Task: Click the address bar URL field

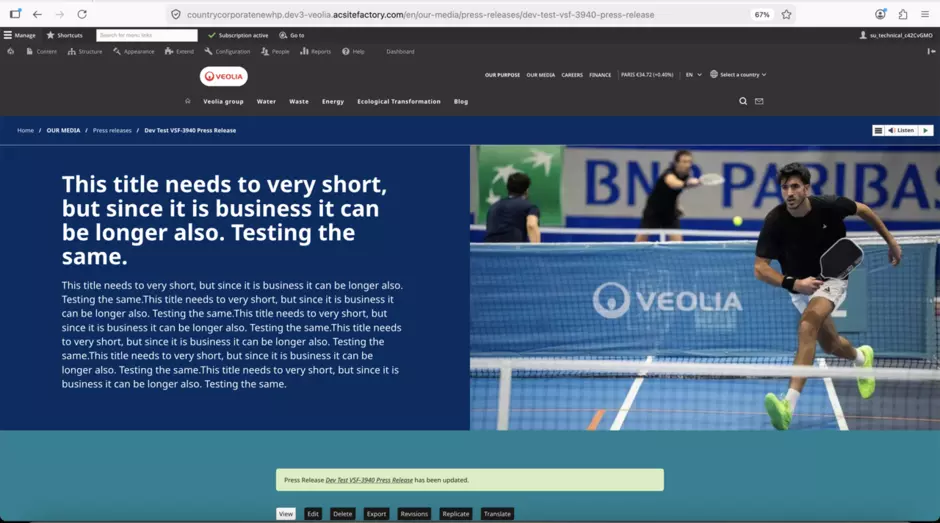Action: click(420, 14)
